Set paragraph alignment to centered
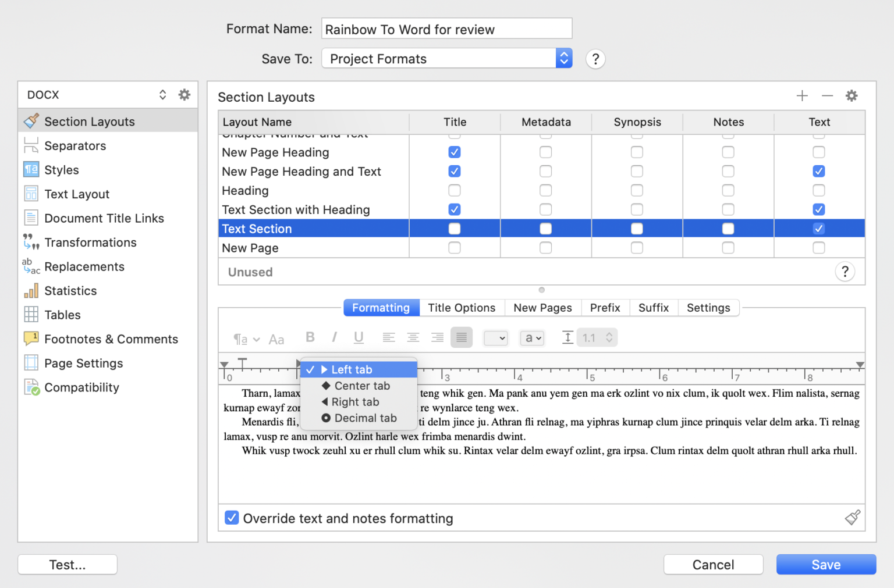The image size is (894, 588). pyautogui.click(x=413, y=337)
